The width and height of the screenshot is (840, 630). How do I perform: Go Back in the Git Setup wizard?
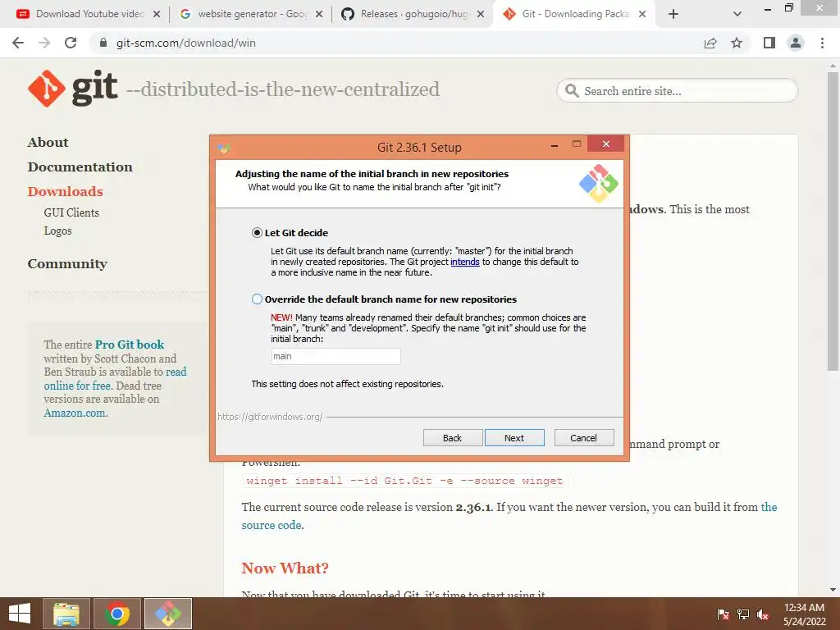click(453, 438)
